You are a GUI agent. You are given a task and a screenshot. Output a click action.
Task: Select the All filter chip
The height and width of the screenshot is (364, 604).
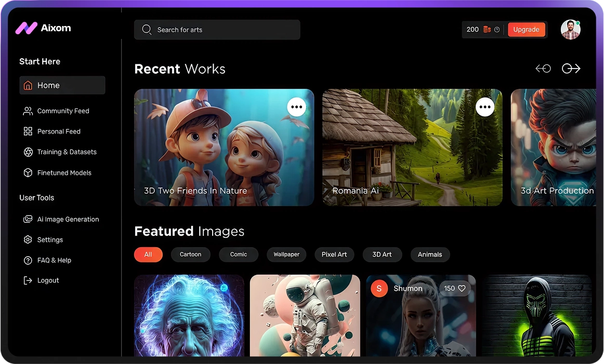point(148,254)
